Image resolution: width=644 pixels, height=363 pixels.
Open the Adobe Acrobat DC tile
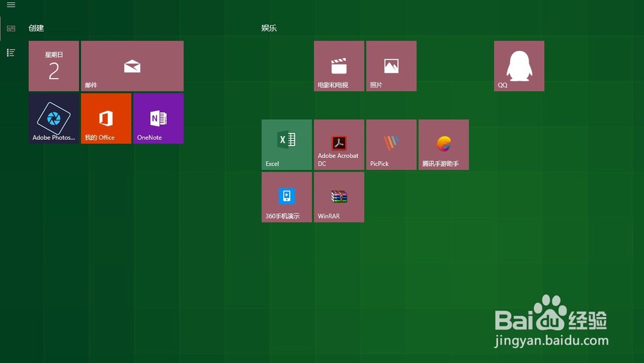point(339,144)
